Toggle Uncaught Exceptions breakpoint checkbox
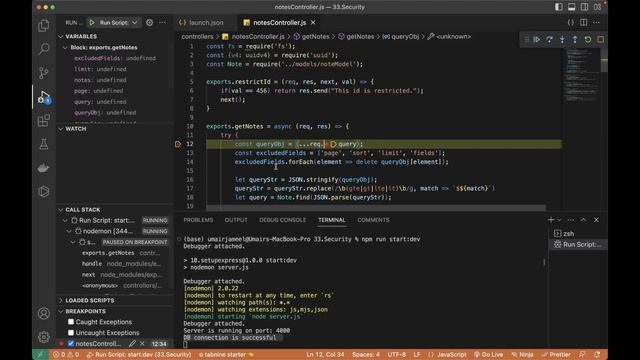Screen dimensions: 640x360 pyautogui.click(x=71, y=333)
